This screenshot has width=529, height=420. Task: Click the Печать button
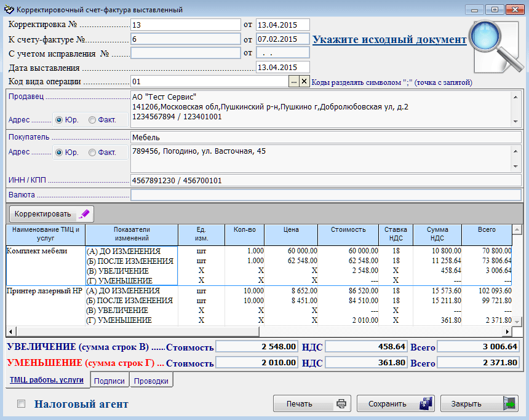[x=312, y=403]
